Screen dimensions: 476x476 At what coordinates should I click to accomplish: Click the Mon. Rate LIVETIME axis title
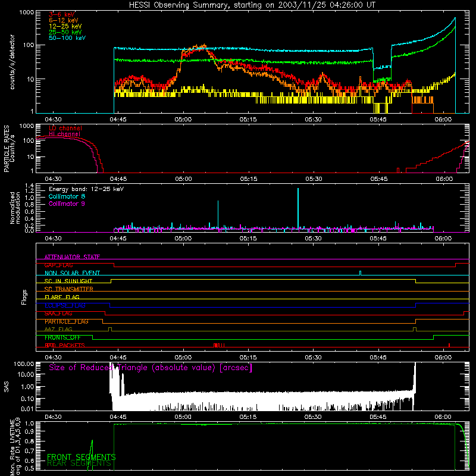[15, 447]
